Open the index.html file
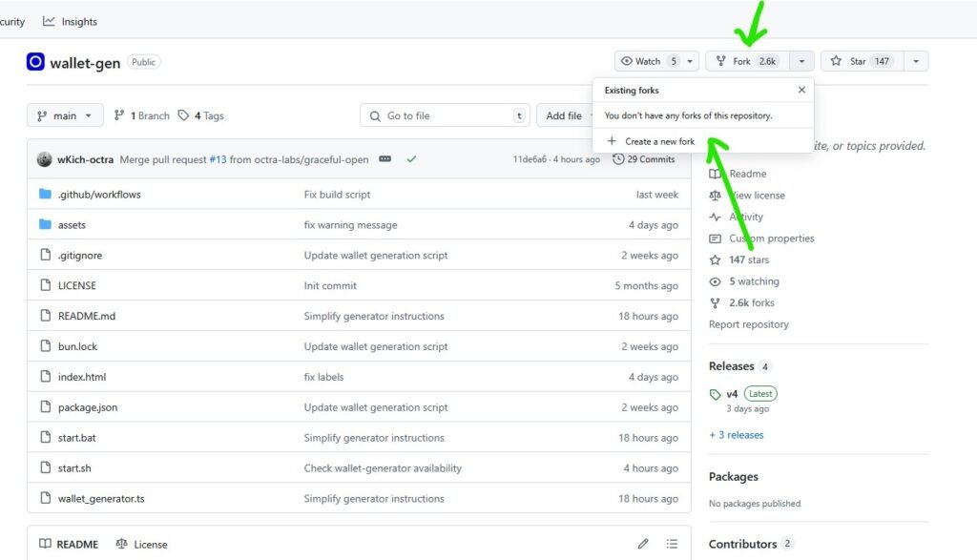The image size is (977, 560). point(82,378)
